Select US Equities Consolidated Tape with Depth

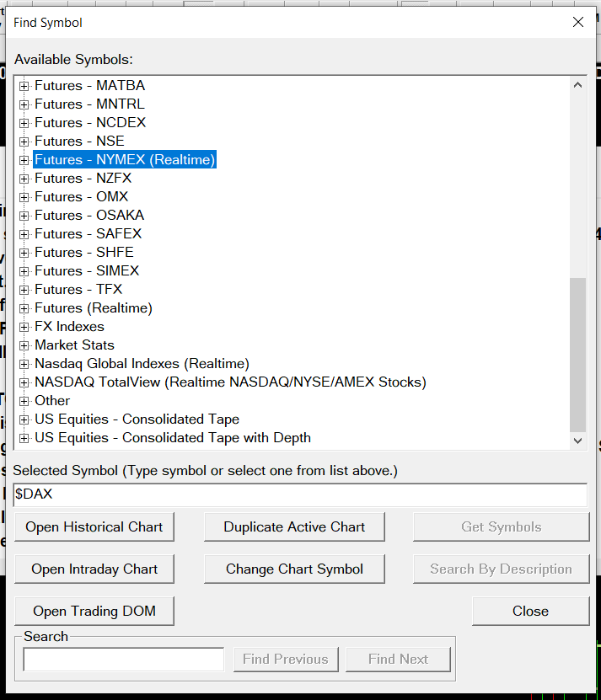pyautogui.click(x=173, y=438)
